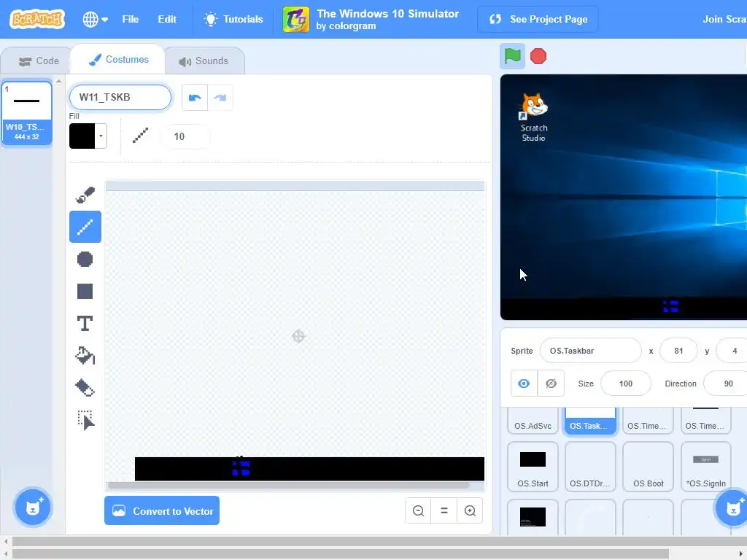Zoom out of the costume canvas
The height and width of the screenshot is (560, 747).
coord(418,510)
